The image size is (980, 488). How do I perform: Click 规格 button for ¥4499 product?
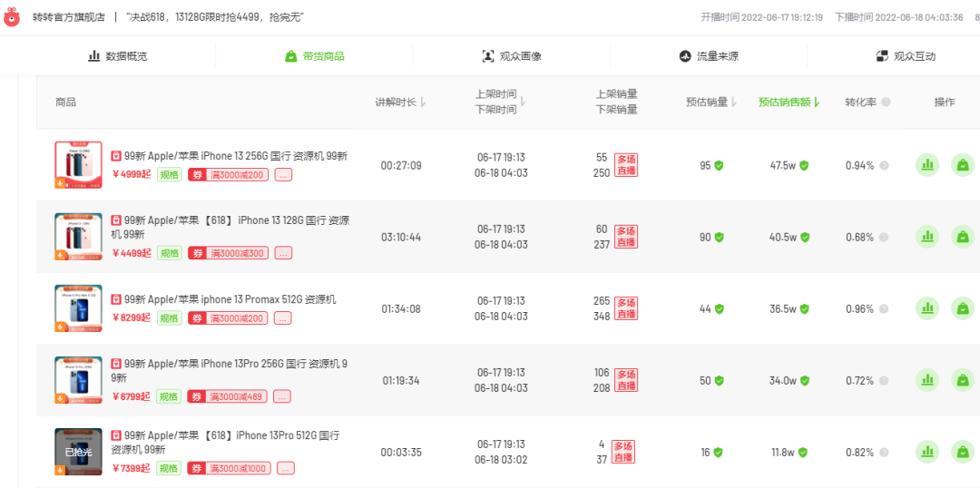pyautogui.click(x=169, y=253)
